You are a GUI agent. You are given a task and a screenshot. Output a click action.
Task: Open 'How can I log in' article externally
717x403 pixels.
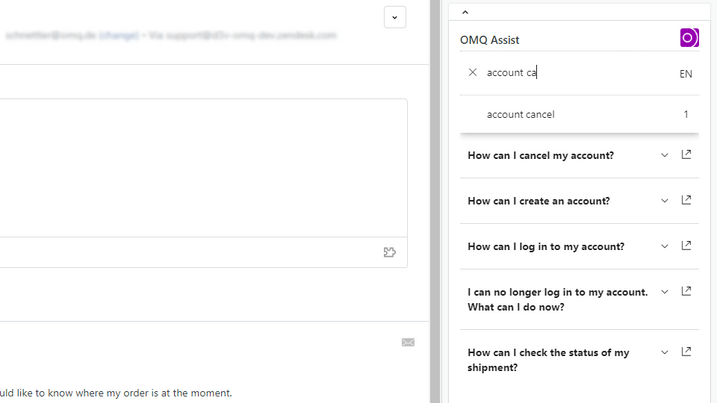click(686, 246)
